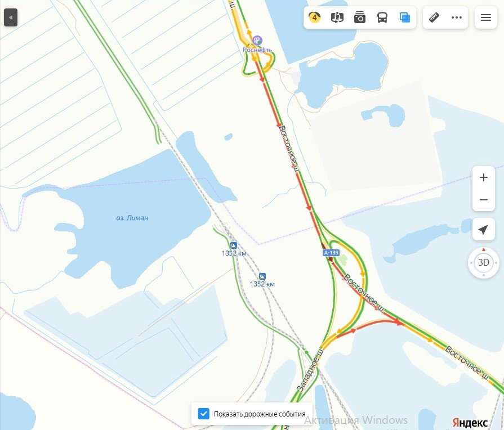The image size is (504, 430).
Task: Switch map to 3D tilt mode
Action: click(x=483, y=263)
